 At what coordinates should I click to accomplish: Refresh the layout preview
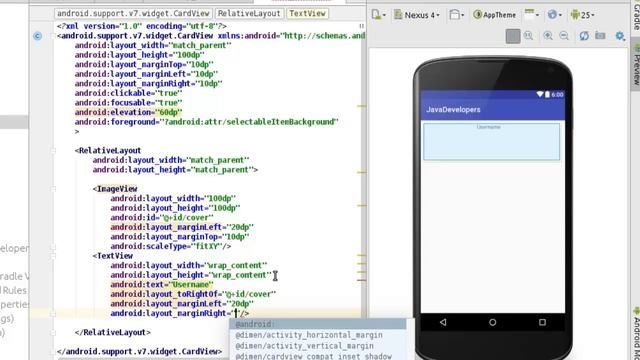(x=584, y=36)
